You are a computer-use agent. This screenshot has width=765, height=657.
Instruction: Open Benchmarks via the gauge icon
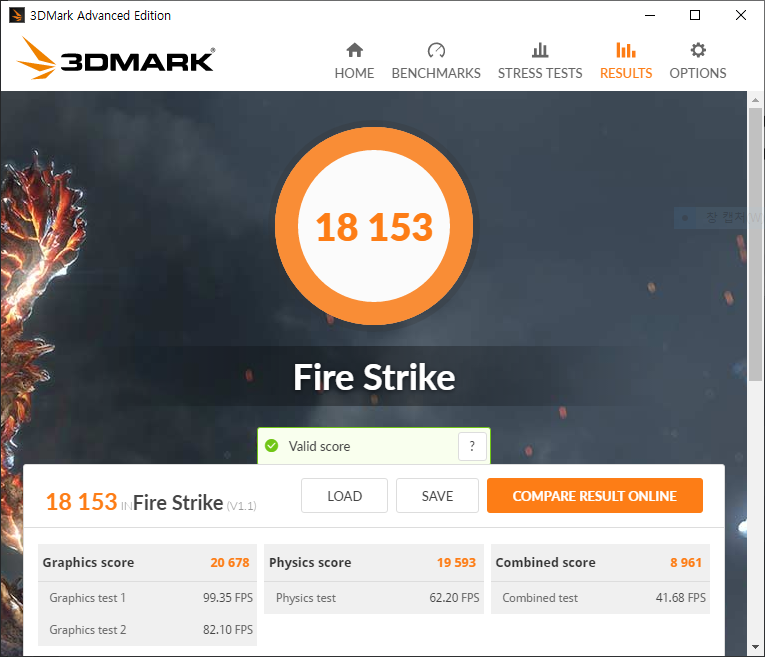[x=436, y=50]
